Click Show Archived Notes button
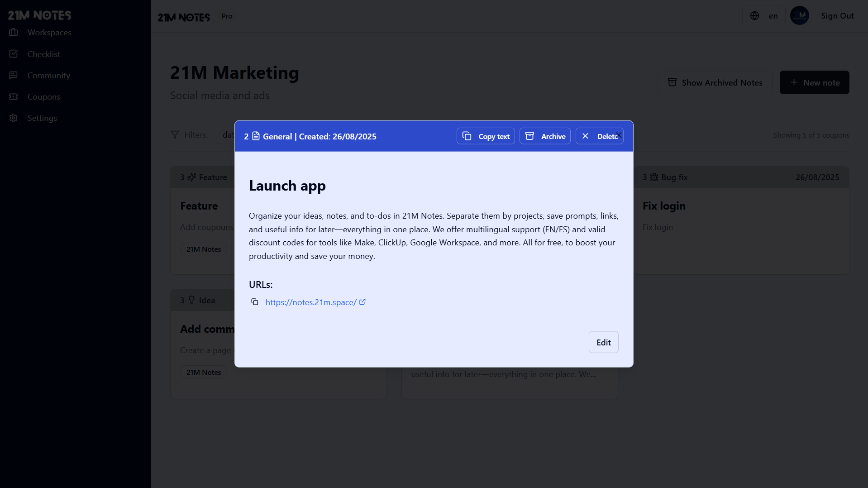The width and height of the screenshot is (868, 488). 715,82
